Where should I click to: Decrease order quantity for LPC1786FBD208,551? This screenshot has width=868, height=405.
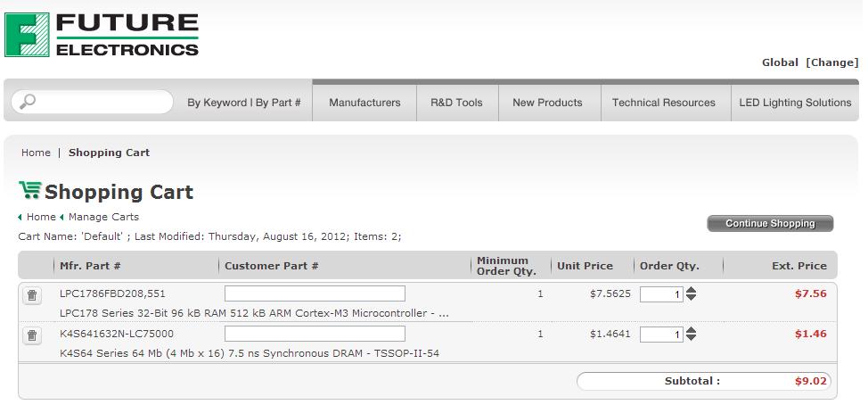(692, 298)
